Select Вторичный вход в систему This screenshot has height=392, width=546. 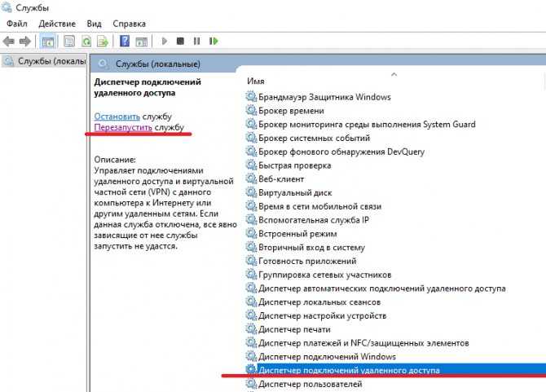[x=311, y=248]
